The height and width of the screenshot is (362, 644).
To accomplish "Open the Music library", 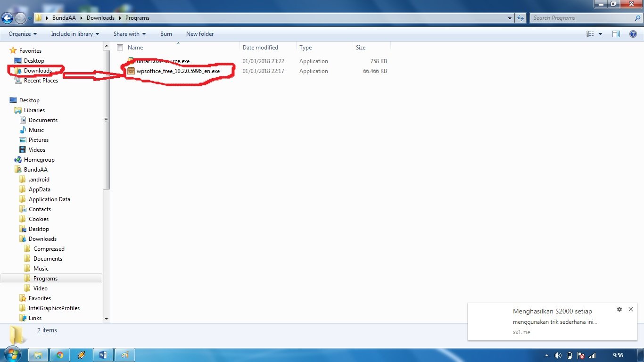I will (36, 130).
